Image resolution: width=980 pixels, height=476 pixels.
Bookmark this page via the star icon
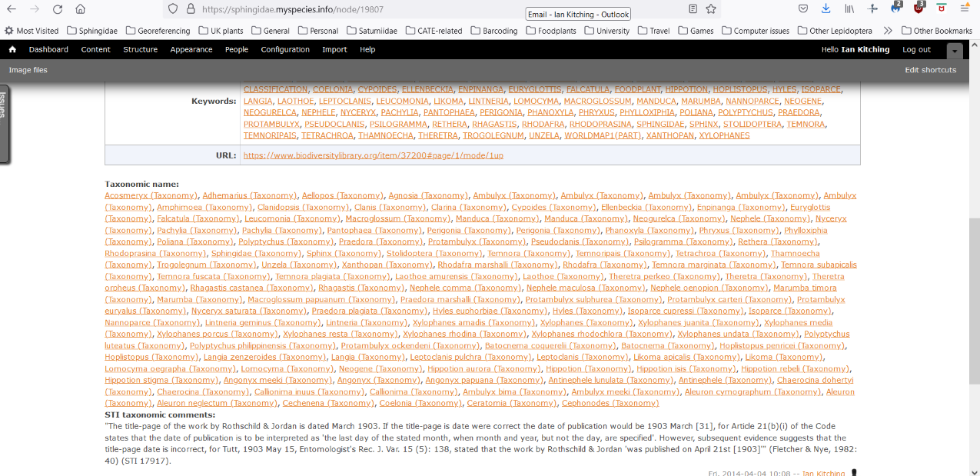point(710,9)
